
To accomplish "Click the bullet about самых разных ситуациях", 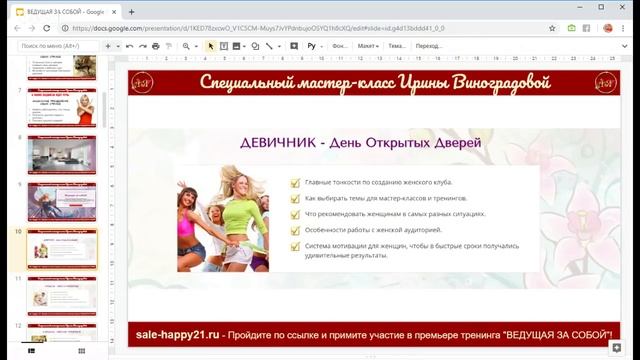I will 395,214.
